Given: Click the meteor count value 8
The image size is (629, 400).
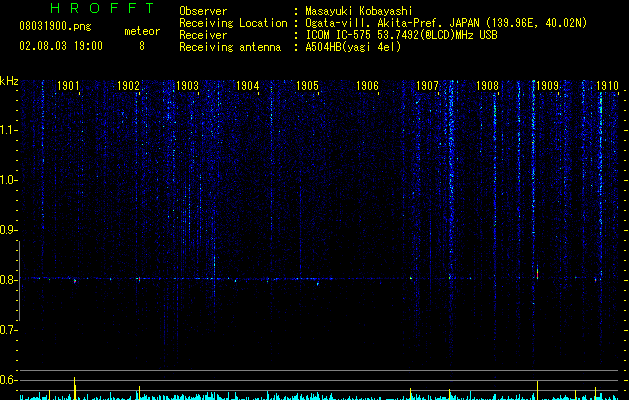Looking at the screenshot, I should tap(142, 46).
